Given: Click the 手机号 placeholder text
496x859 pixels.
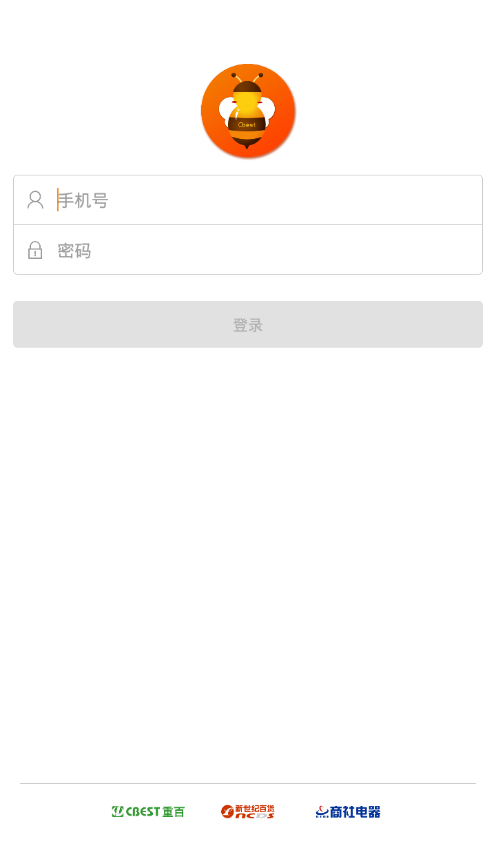Looking at the screenshot, I should (83, 201).
